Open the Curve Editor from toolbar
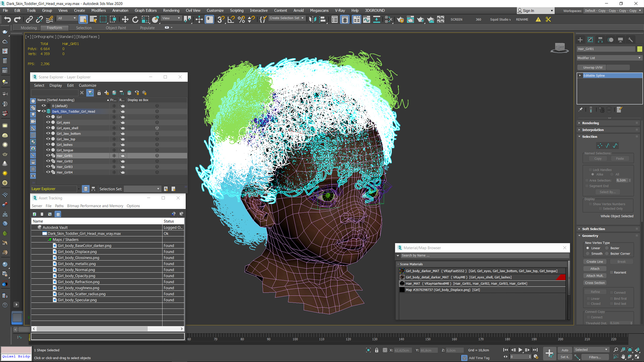Viewport: 644px width, 362px height. pyautogui.click(x=367, y=19)
